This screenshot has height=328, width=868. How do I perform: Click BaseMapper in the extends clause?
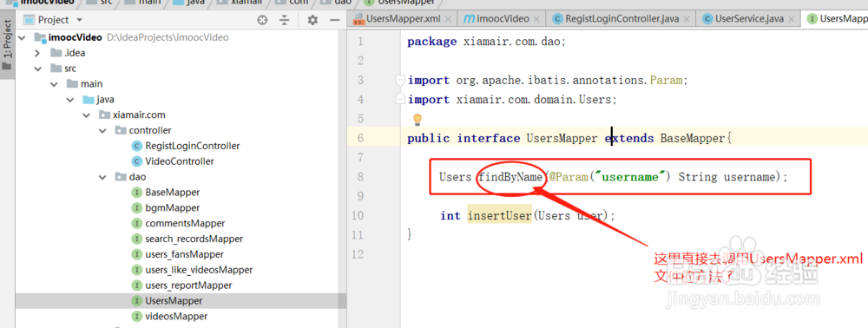pos(693,138)
